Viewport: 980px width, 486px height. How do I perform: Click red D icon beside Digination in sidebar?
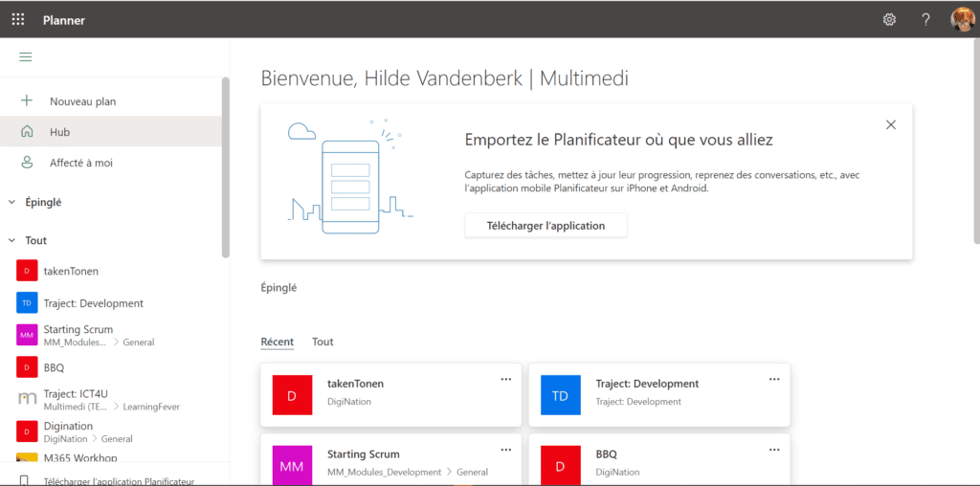point(27,431)
